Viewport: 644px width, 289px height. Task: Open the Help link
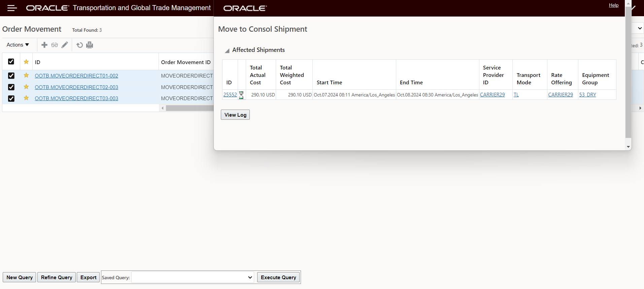tap(614, 5)
